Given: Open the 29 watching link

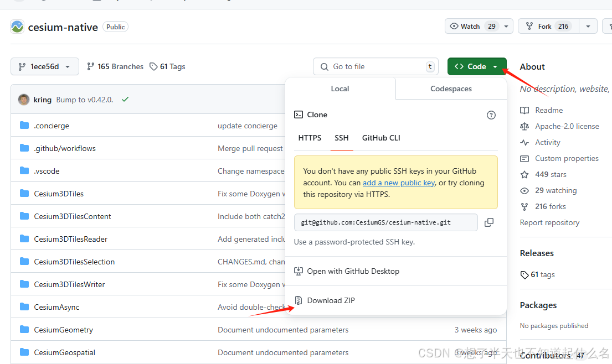Looking at the screenshot, I should pyautogui.click(x=556, y=190).
